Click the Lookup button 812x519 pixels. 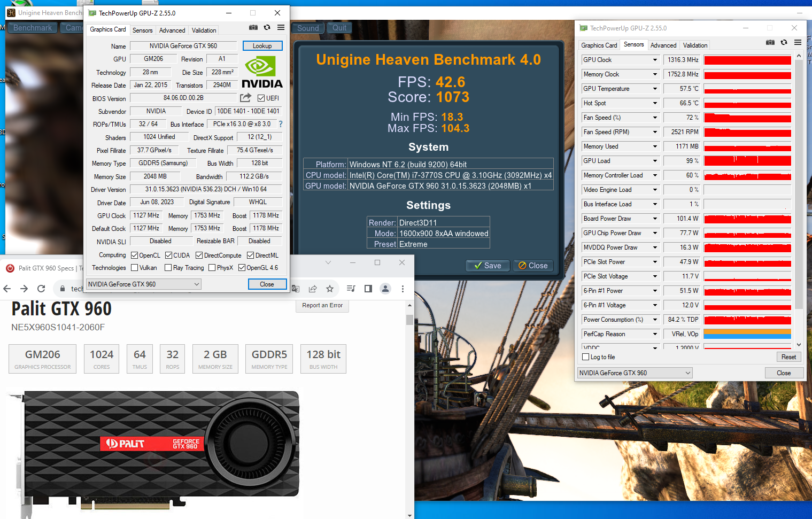coord(262,46)
